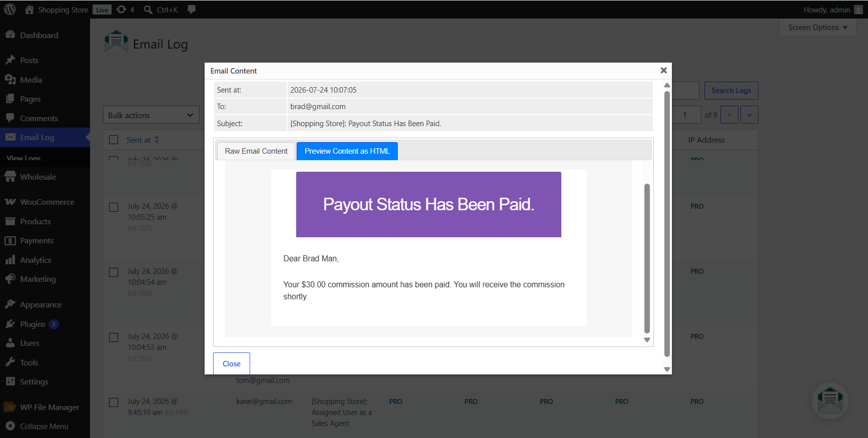868x438 pixels.
Task: Click the Plugins update count badge
Action: (x=54, y=324)
